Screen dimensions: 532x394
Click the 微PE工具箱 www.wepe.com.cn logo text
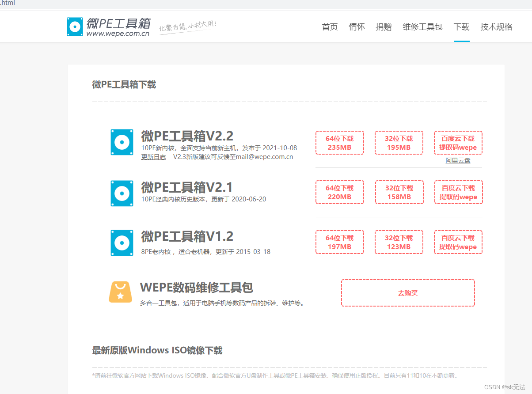pos(118,27)
